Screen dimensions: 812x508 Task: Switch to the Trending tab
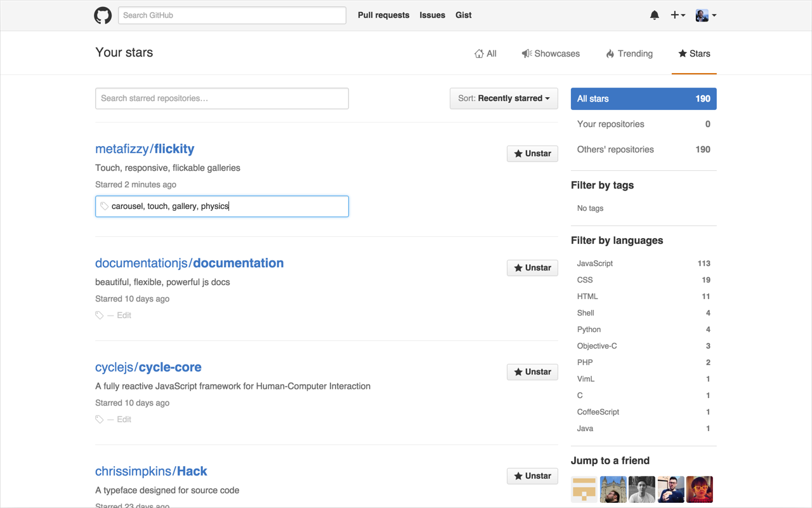pos(629,53)
